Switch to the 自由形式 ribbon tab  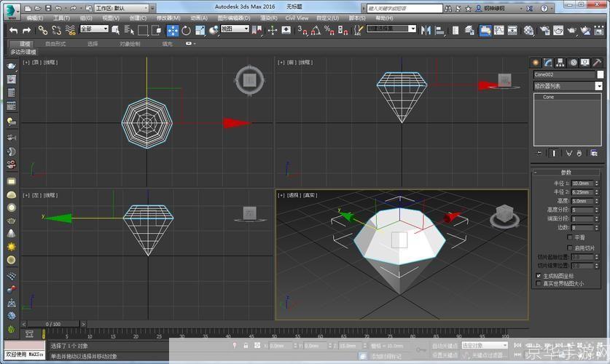(x=55, y=44)
